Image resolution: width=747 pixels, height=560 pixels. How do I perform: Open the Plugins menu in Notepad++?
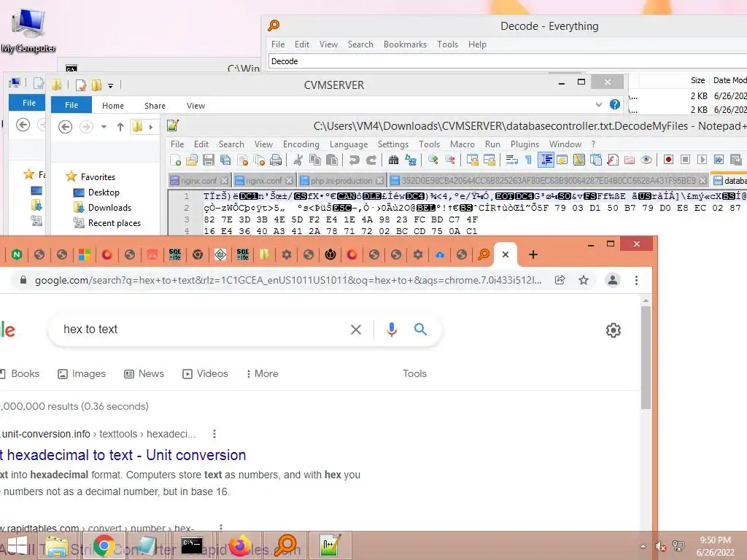click(x=525, y=144)
